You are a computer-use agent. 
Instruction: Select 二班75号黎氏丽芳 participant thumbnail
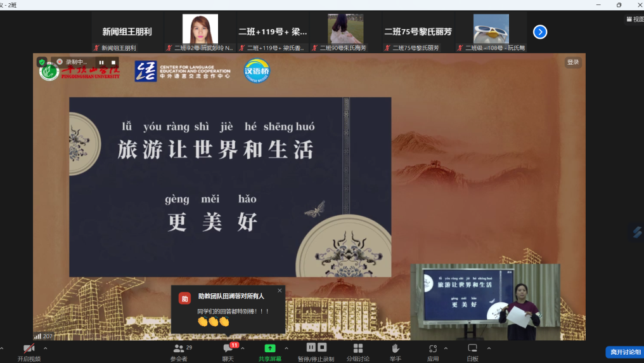418,33
